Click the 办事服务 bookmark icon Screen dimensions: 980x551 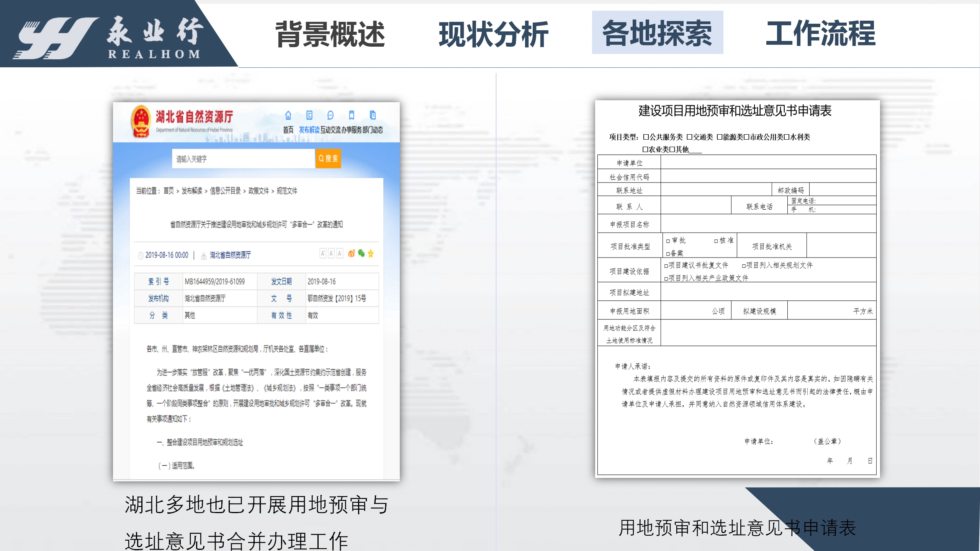352,115
